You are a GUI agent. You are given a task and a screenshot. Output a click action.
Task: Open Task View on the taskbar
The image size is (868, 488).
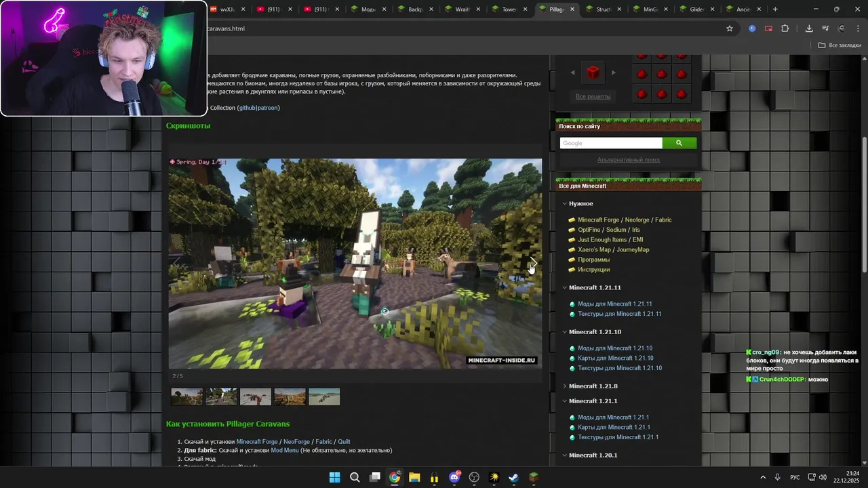(x=375, y=477)
